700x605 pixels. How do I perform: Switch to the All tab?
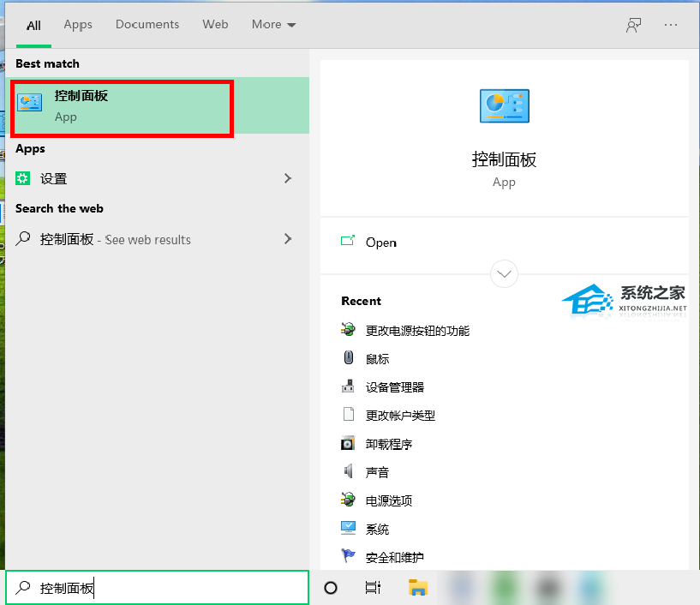click(33, 26)
